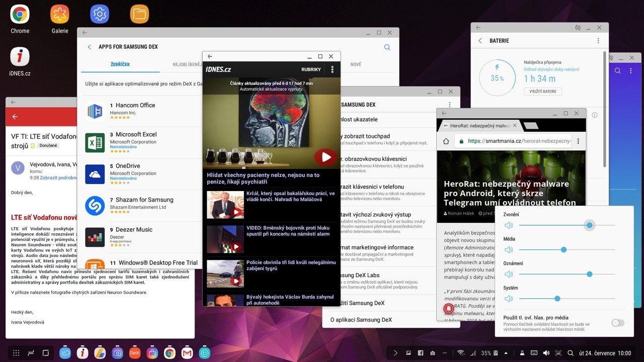Open Google Adsense icon in the taskbar
The image size is (644, 362).
coord(100,353)
